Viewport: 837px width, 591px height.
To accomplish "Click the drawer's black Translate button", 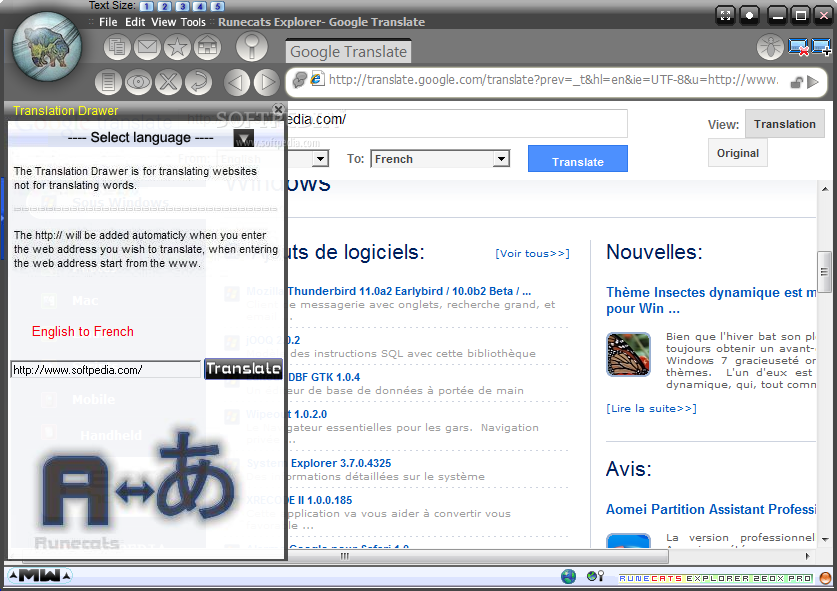I will click(243, 369).
